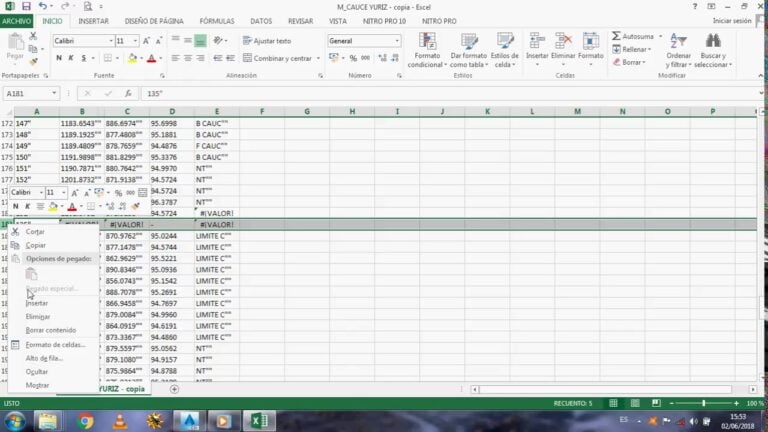
Task: Open Rellenar fill dropdown
Action: (x=632, y=49)
